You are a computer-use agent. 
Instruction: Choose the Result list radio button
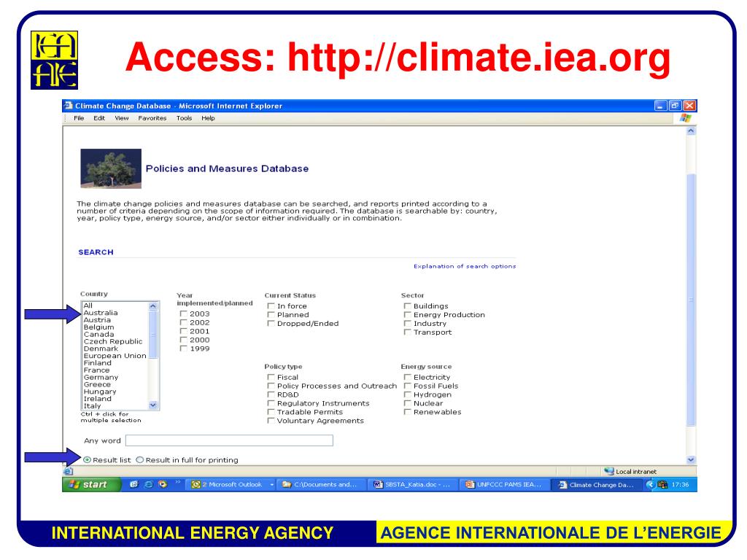(x=88, y=459)
